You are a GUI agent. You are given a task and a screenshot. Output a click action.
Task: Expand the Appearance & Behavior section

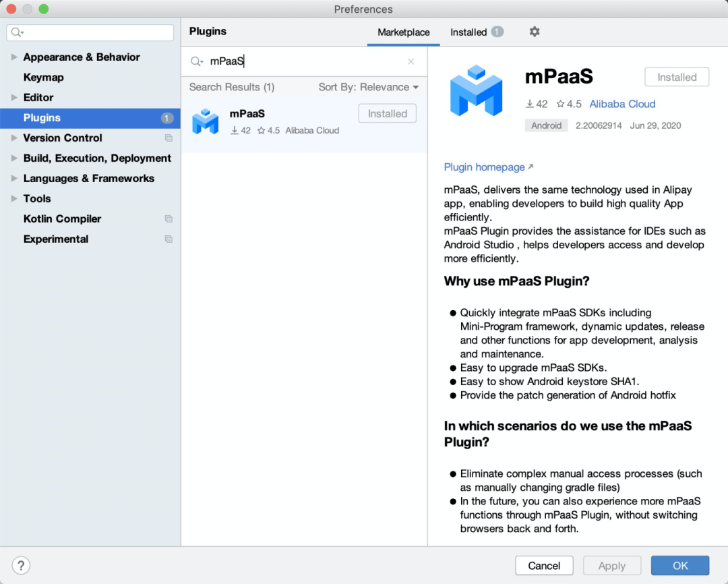coord(14,57)
